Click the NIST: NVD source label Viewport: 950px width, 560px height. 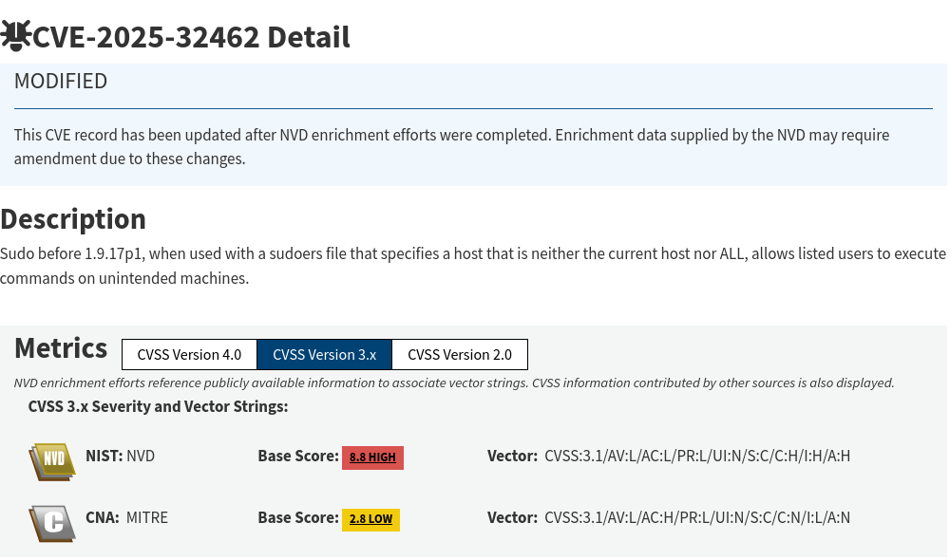coord(121,456)
